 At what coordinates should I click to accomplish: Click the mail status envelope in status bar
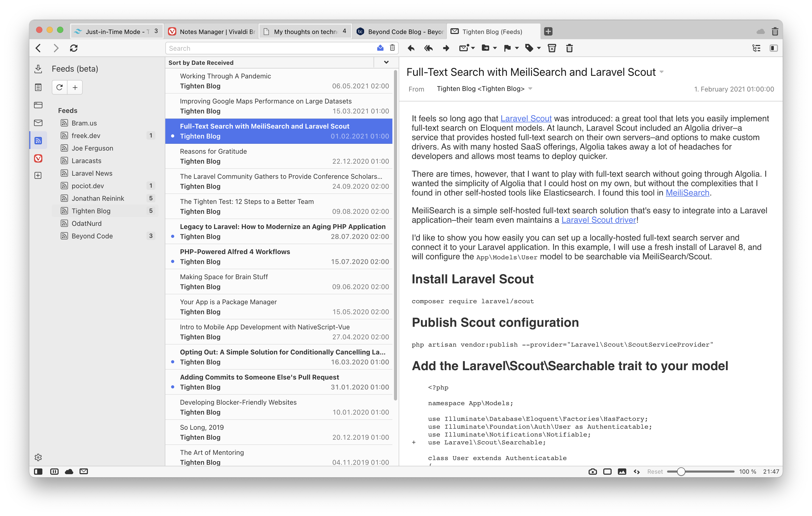click(84, 472)
